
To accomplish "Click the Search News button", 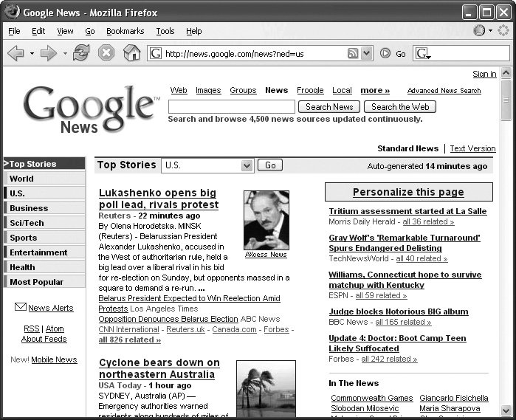I will pyautogui.click(x=329, y=107).
